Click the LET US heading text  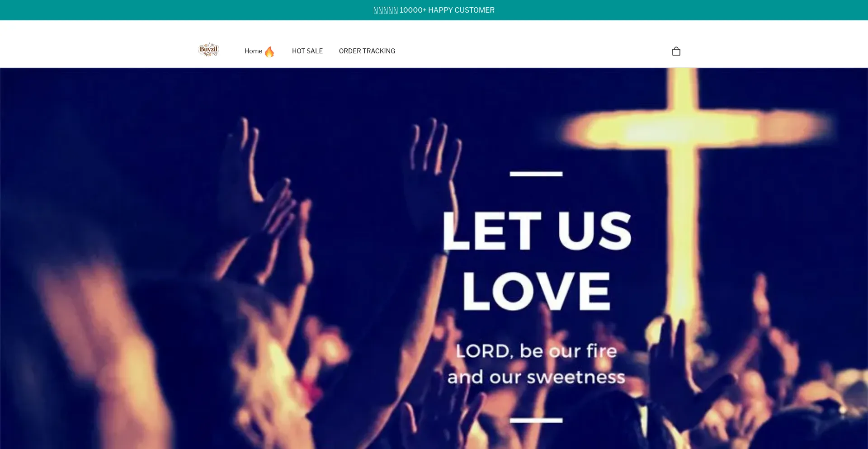(536, 231)
